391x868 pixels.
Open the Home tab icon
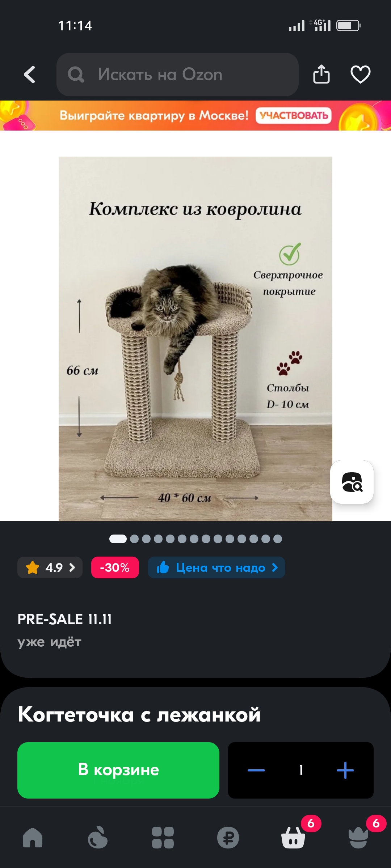pyautogui.click(x=33, y=838)
